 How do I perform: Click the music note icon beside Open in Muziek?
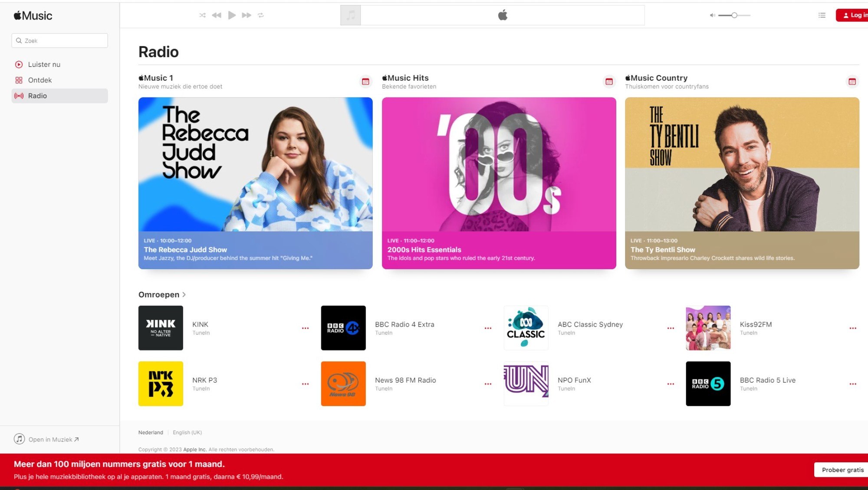point(19,439)
